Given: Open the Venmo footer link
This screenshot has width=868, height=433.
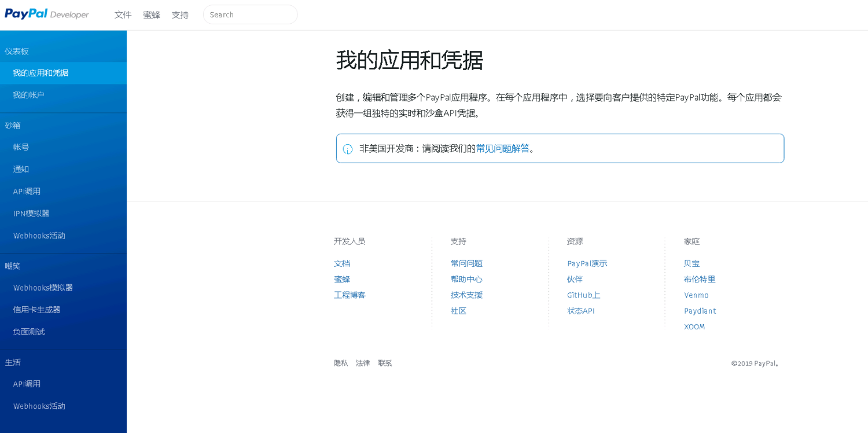Looking at the screenshot, I should (x=696, y=295).
